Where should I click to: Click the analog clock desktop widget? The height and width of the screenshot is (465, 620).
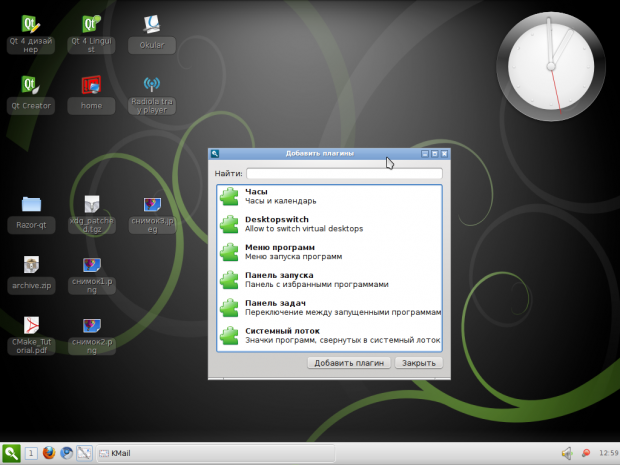551,66
